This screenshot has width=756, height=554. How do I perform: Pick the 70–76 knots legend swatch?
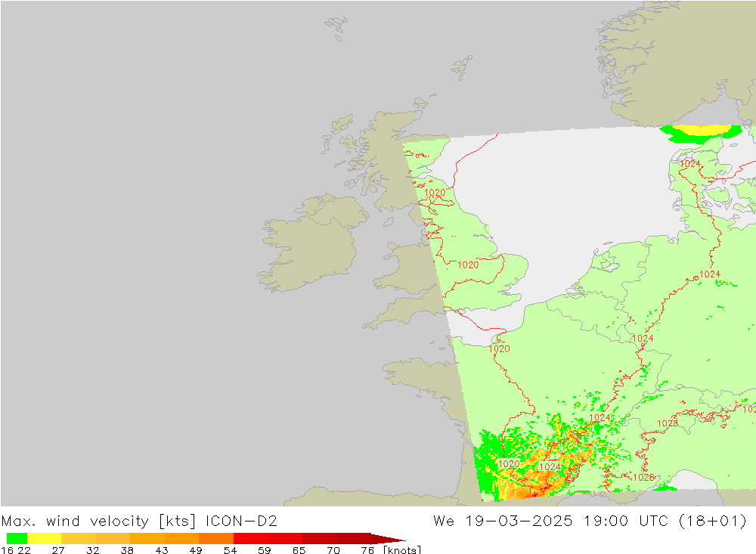tap(353, 539)
